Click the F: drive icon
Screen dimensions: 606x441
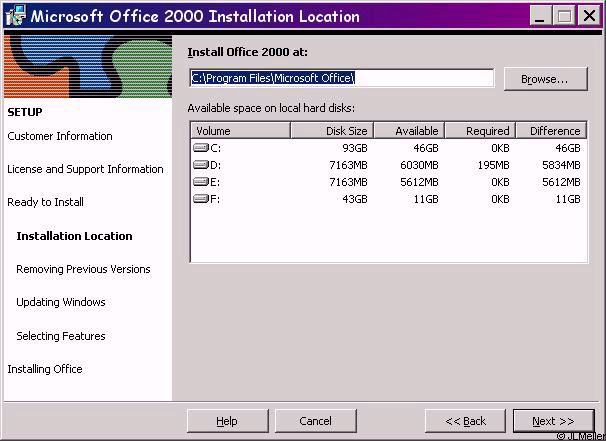point(201,199)
